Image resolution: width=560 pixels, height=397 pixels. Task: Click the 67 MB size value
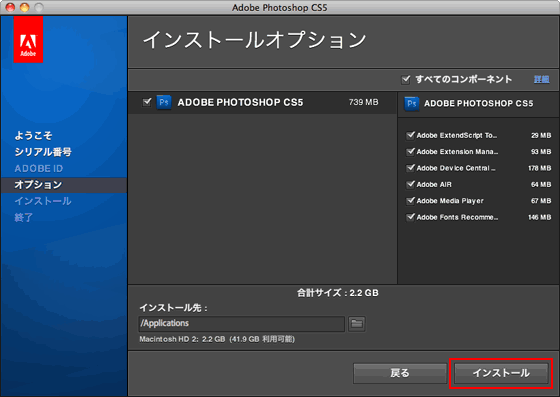pos(541,201)
